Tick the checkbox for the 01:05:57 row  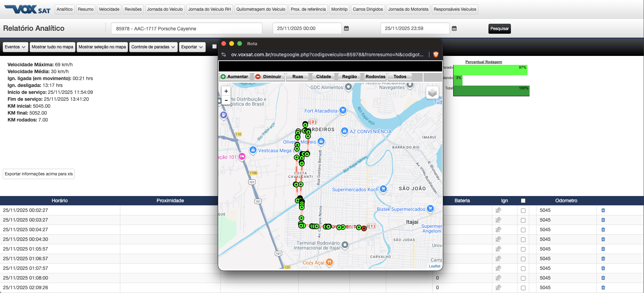(x=523, y=249)
